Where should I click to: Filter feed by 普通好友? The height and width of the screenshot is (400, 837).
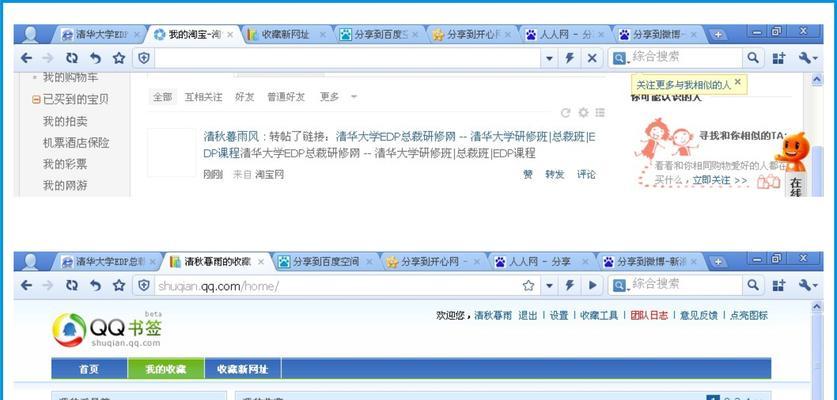286,97
